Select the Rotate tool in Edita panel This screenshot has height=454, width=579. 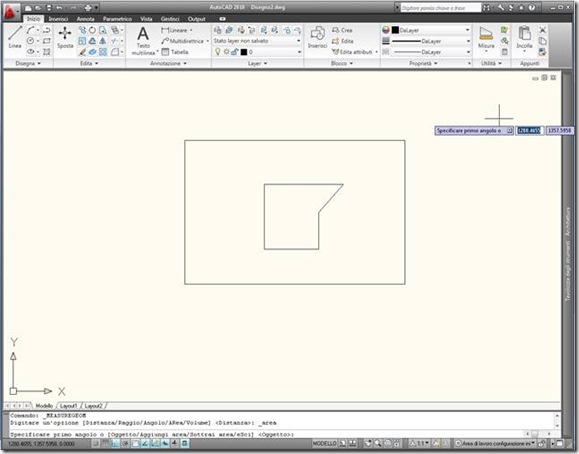[x=92, y=30]
